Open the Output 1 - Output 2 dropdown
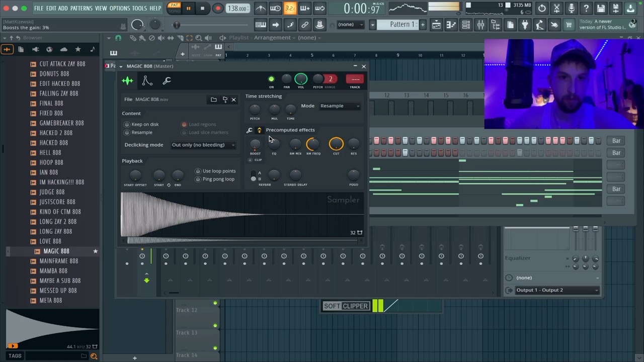The image size is (644, 362). coord(557,290)
